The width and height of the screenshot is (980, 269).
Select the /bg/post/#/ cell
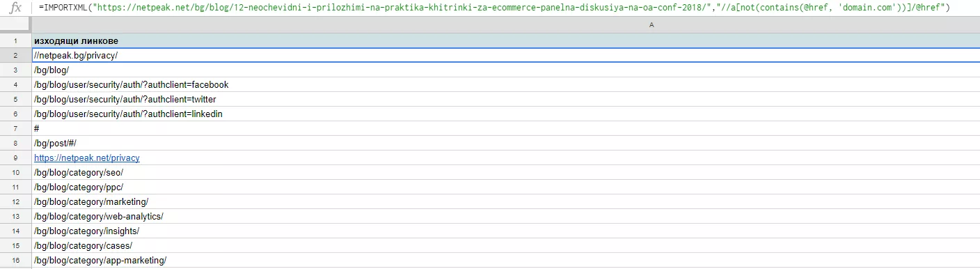[x=506, y=144]
